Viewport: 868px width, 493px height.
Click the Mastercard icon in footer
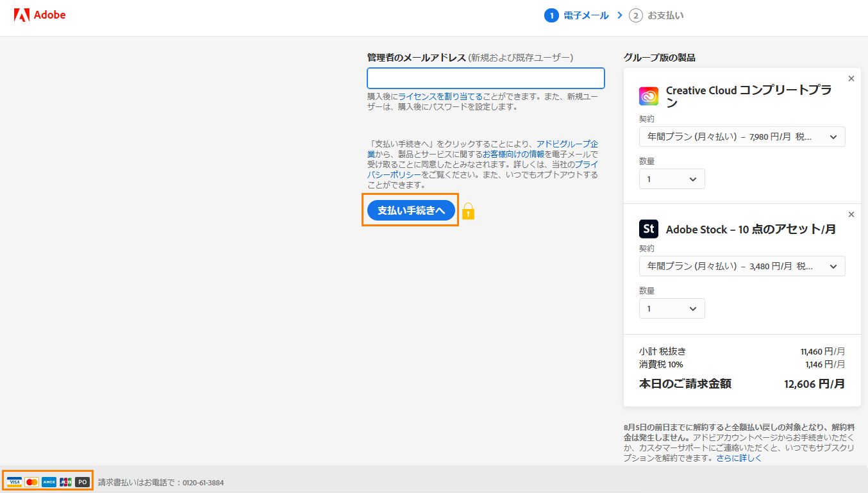click(x=31, y=482)
